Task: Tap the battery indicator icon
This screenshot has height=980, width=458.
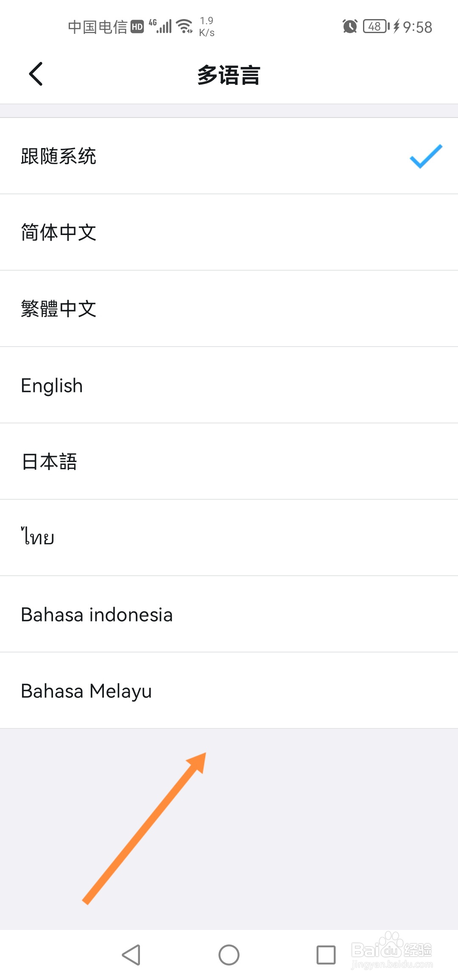Action: (376, 26)
